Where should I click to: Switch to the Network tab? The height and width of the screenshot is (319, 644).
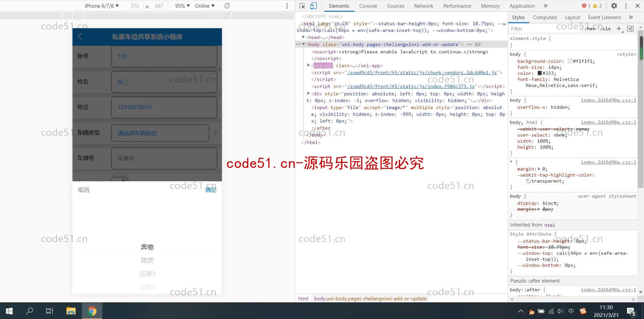pyautogui.click(x=424, y=6)
